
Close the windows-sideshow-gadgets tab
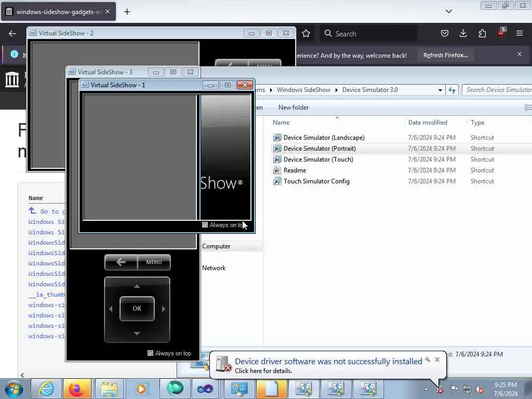click(x=108, y=11)
